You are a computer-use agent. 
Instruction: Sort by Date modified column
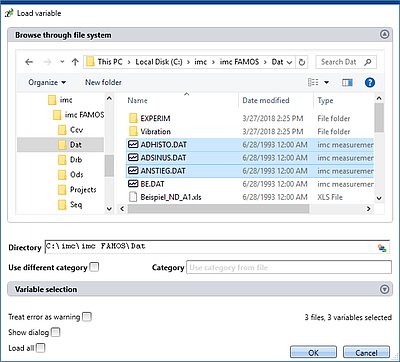coord(266,100)
